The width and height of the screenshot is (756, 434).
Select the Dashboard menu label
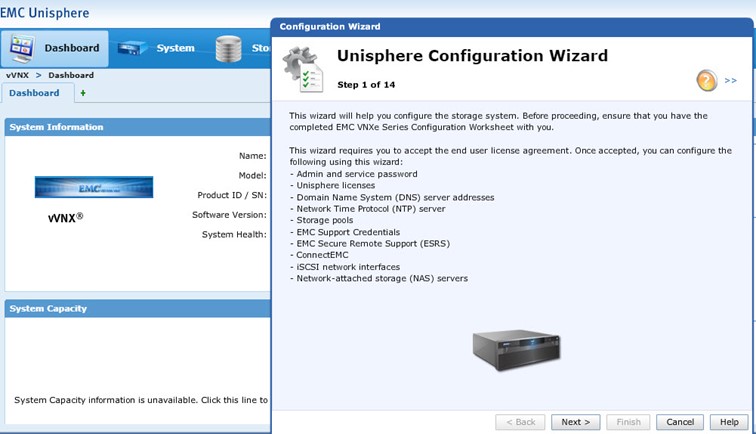(72, 48)
